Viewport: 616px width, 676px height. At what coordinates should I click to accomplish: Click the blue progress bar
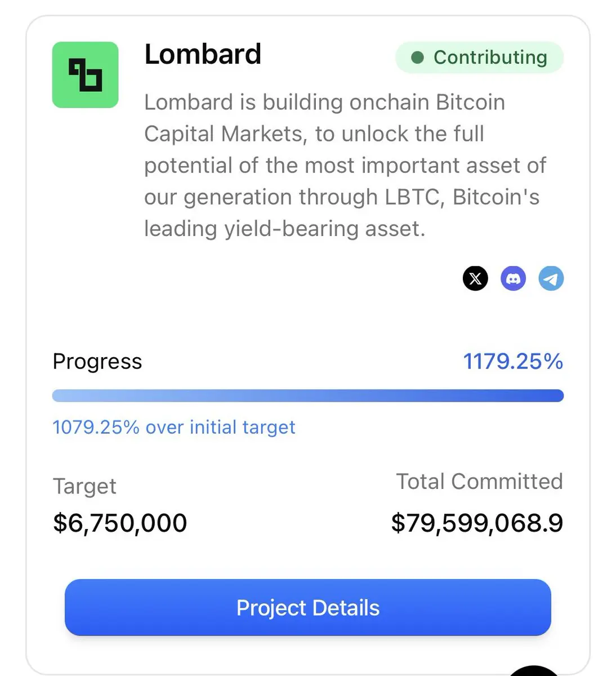(307, 395)
